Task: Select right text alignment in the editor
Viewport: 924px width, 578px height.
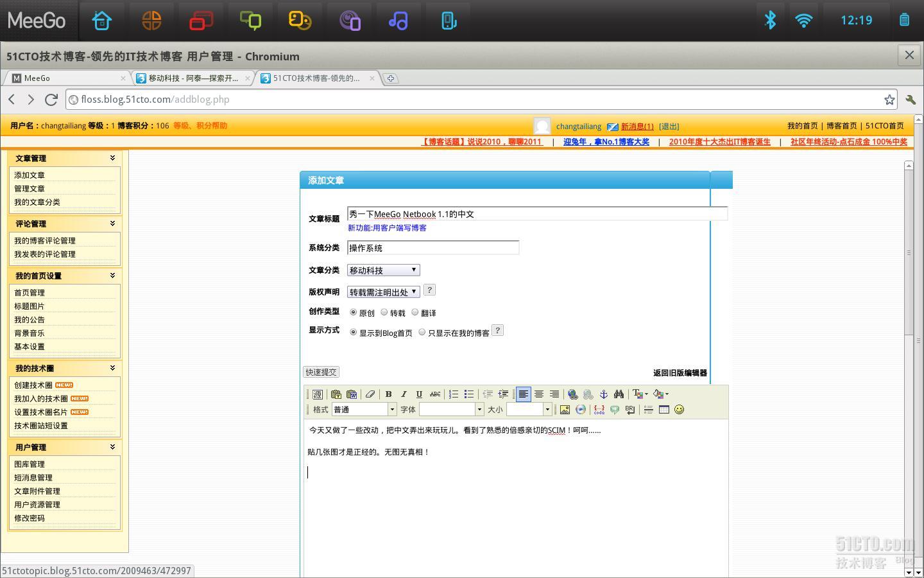Action: pyautogui.click(x=554, y=394)
